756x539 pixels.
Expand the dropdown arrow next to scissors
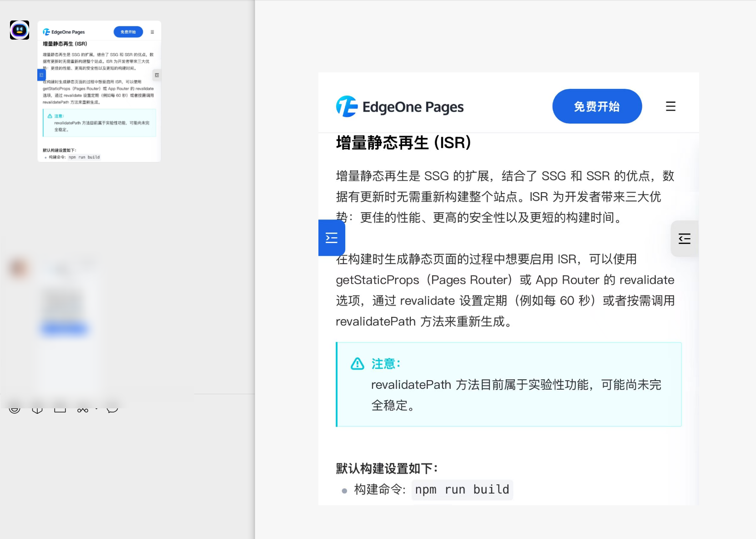pyautogui.click(x=96, y=409)
